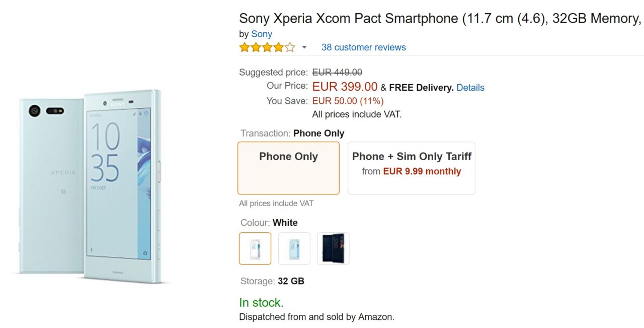Screen dimensions: 644x328
Task: Open the 38 customer reviews link
Action: click(x=363, y=47)
